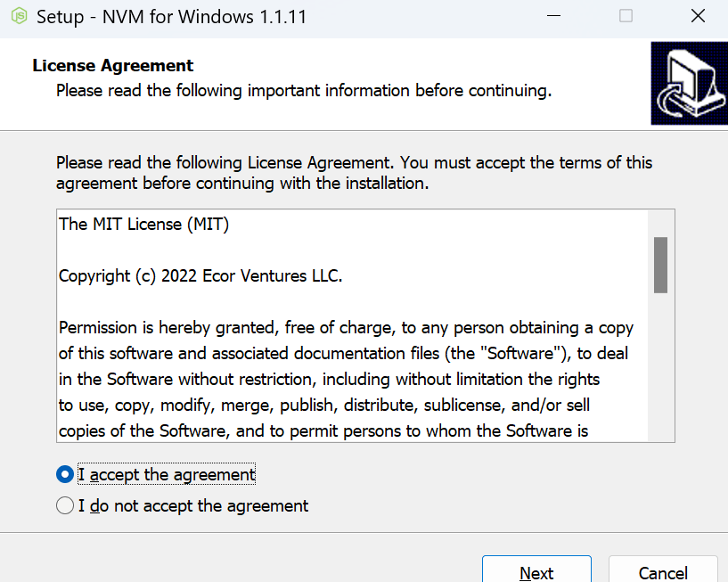Click the Copyright 2022 Ecor Ventures line

[200, 276]
